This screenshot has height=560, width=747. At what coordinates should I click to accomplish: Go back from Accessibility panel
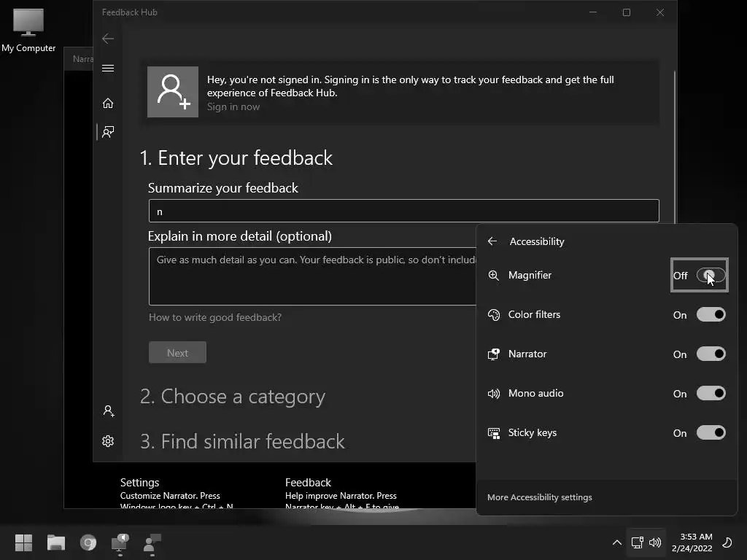[x=492, y=241]
